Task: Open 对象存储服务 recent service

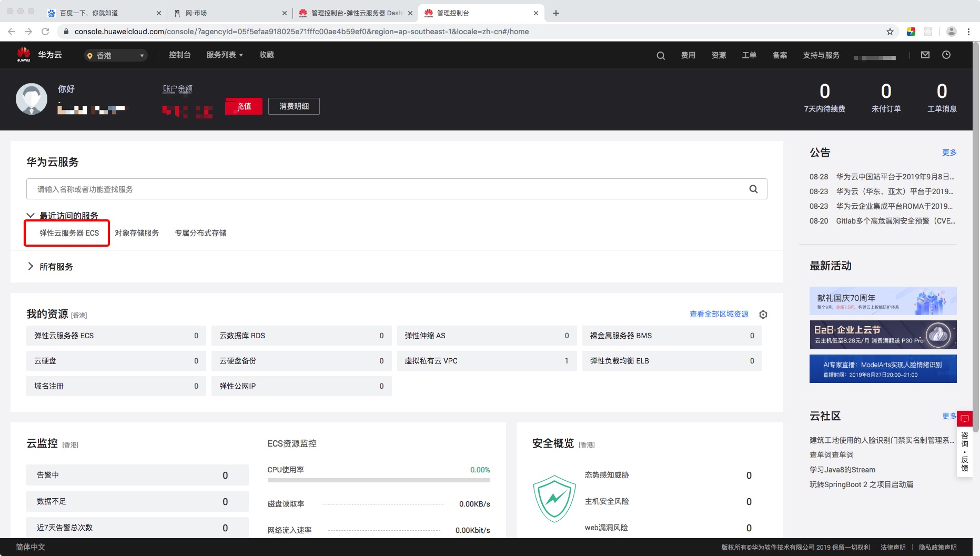Action: point(137,233)
